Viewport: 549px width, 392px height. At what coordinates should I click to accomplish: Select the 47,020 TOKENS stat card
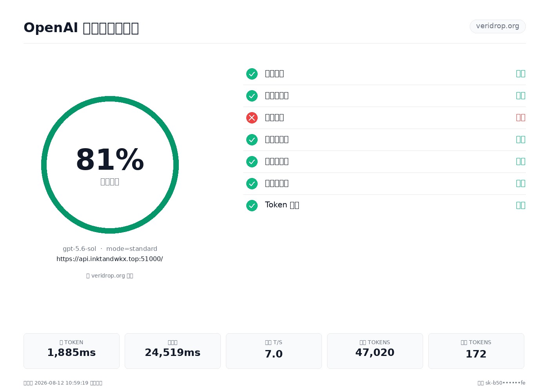click(x=375, y=351)
